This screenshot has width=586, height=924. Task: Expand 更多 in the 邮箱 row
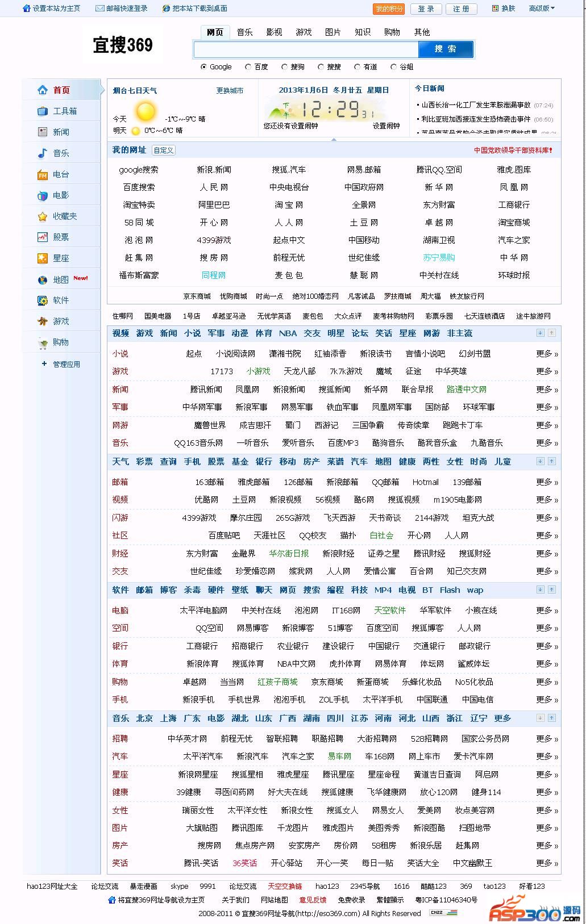[x=547, y=482]
